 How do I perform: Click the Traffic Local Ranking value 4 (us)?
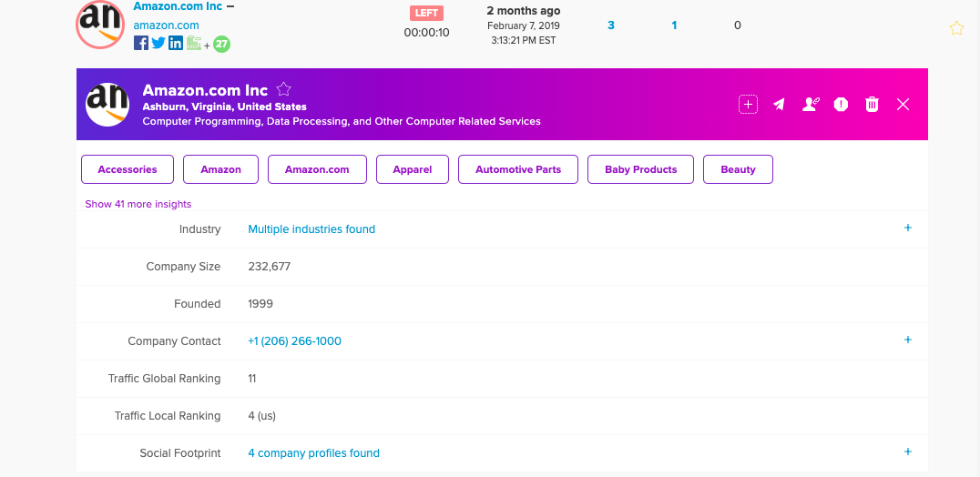(x=262, y=416)
